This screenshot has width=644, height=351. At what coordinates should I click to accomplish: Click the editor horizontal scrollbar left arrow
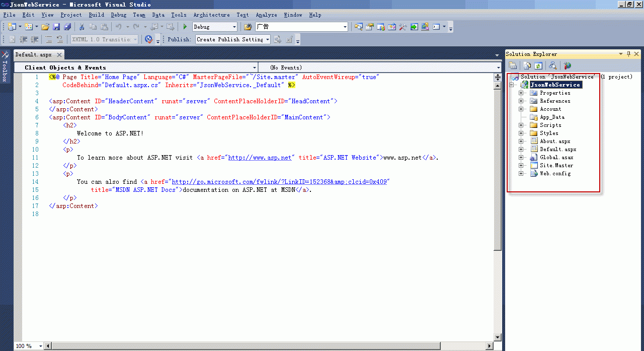coord(48,346)
